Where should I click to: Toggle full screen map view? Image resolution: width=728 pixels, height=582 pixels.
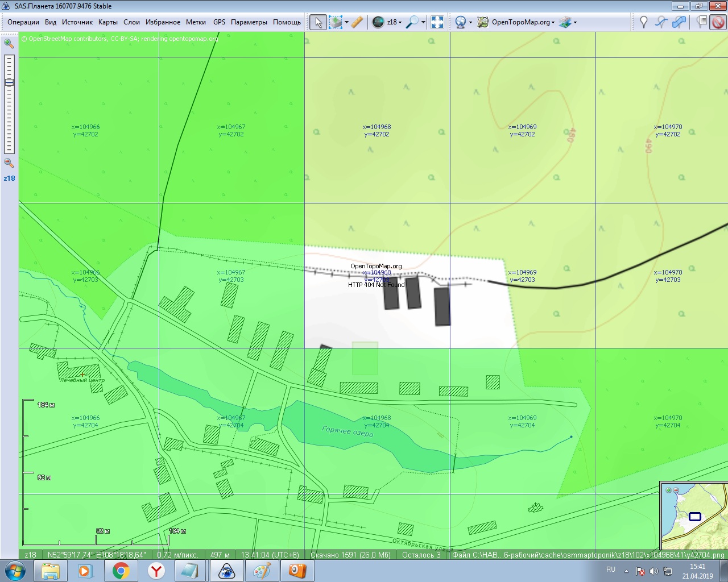(x=437, y=22)
